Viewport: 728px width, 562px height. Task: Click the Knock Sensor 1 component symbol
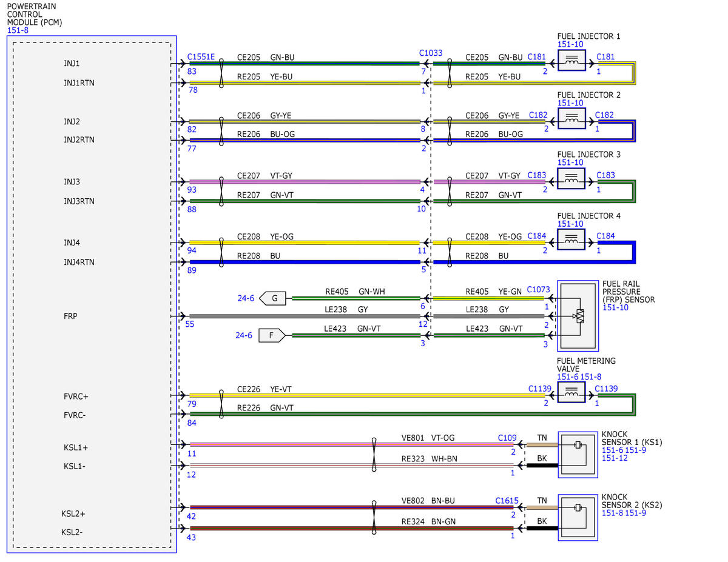pos(578,454)
